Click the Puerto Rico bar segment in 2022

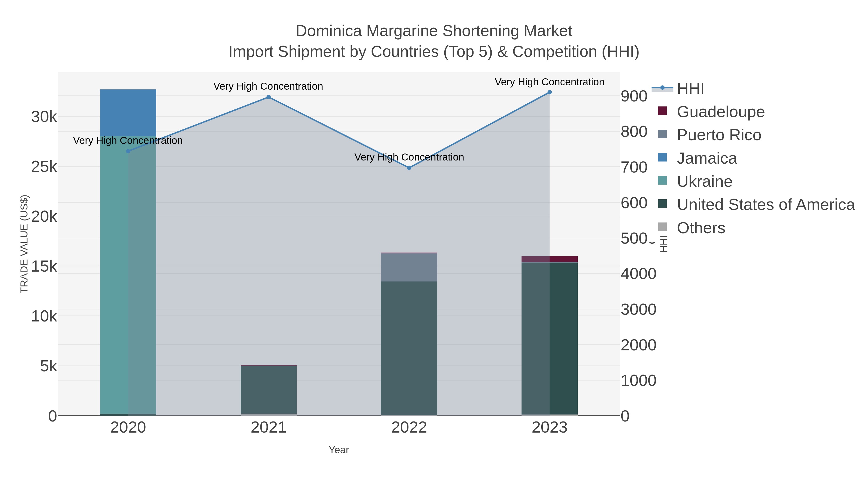409,267
